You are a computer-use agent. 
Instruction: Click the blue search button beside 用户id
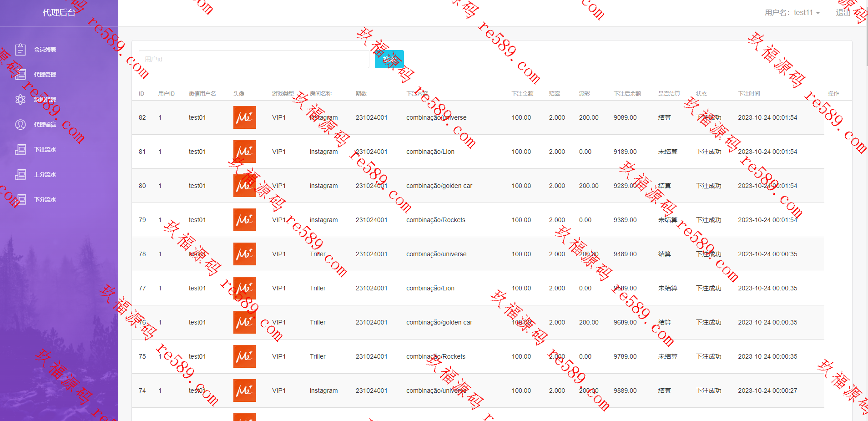[389, 59]
